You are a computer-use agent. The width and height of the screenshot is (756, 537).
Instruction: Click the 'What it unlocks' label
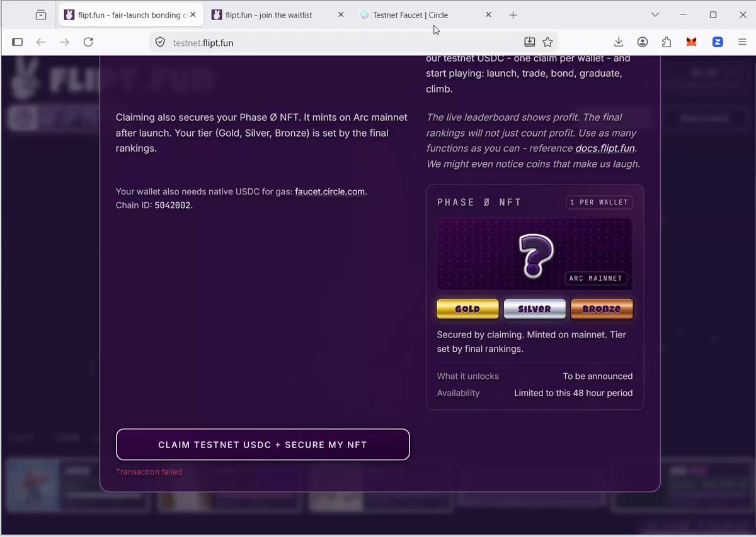point(468,376)
